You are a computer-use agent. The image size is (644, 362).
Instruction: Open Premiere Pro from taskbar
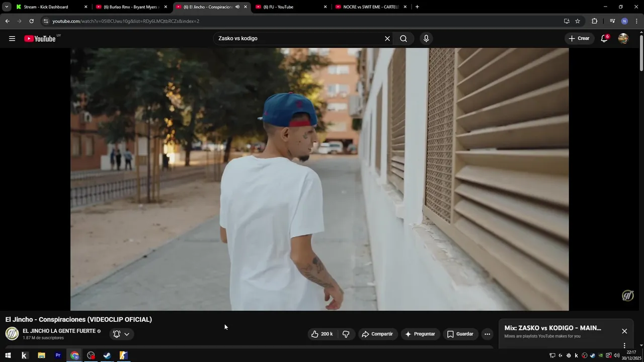point(58,355)
